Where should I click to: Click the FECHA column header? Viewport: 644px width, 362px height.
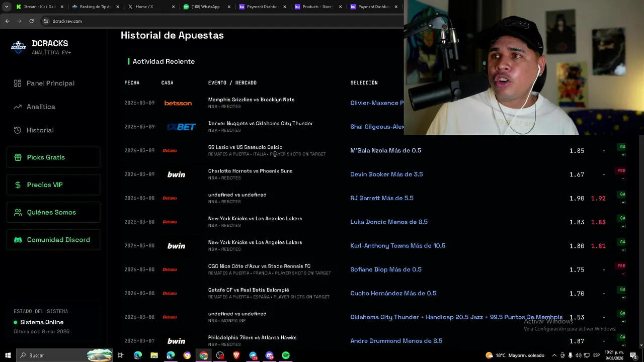pyautogui.click(x=132, y=82)
